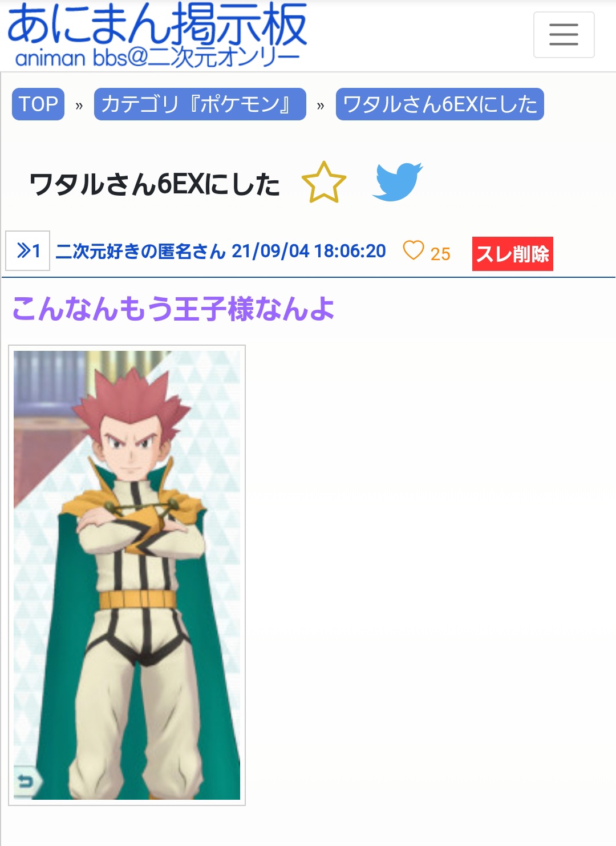Click the animan bbs@二次元オンリー subtitle

[157, 58]
